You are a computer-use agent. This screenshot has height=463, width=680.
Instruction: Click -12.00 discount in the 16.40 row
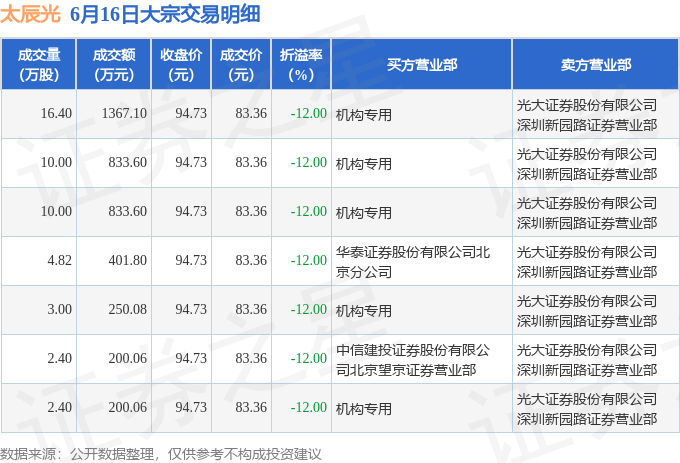(308, 113)
